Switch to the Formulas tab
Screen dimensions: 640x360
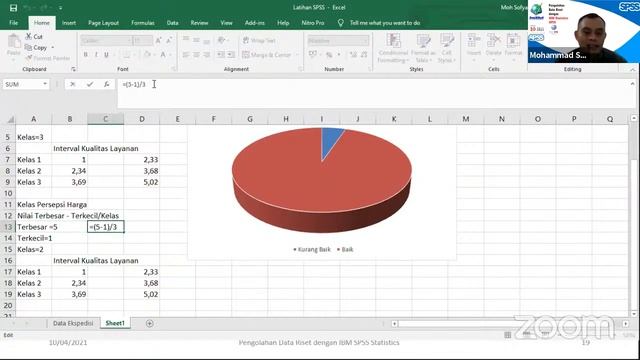pos(143,23)
